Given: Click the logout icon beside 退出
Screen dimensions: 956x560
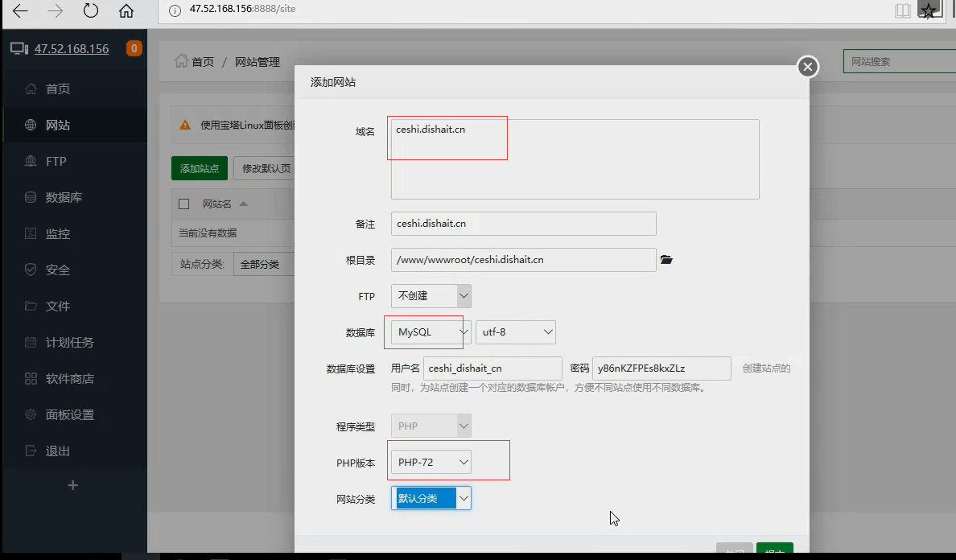Looking at the screenshot, I should tap(31, 451).
